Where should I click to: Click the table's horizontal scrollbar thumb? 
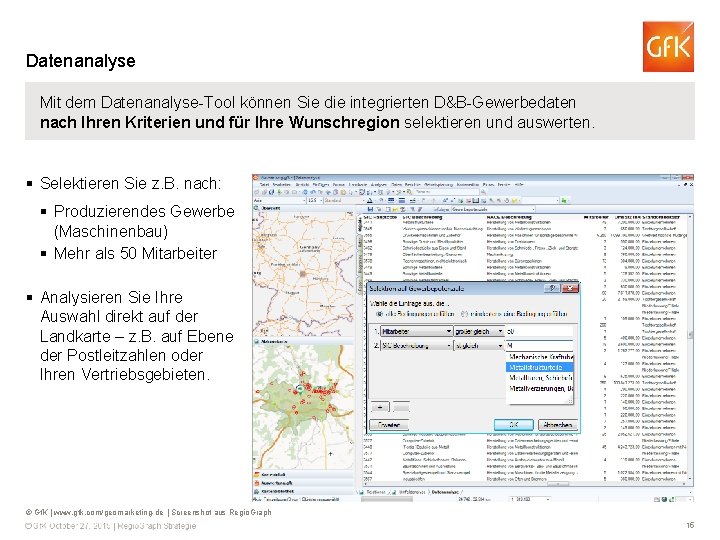point(556,484)
